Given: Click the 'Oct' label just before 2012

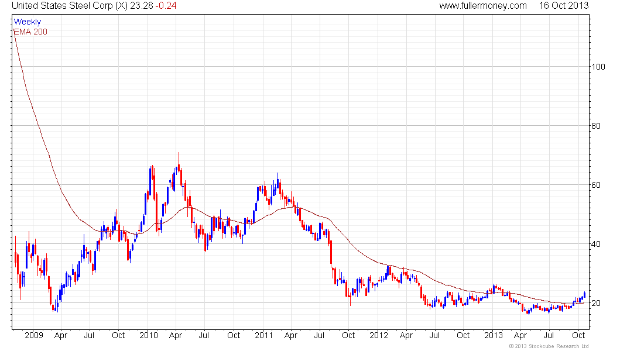Looking at the screenshot, I should click(348, 335).
